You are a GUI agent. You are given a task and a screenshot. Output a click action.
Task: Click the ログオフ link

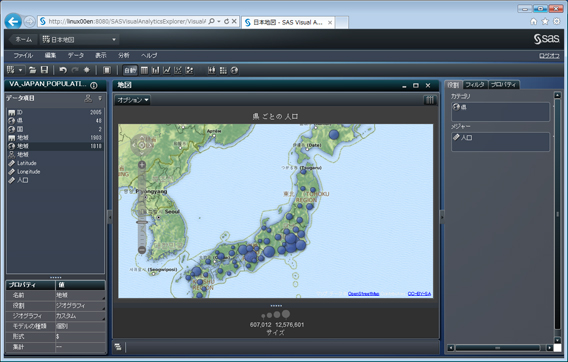coord(549,56)
